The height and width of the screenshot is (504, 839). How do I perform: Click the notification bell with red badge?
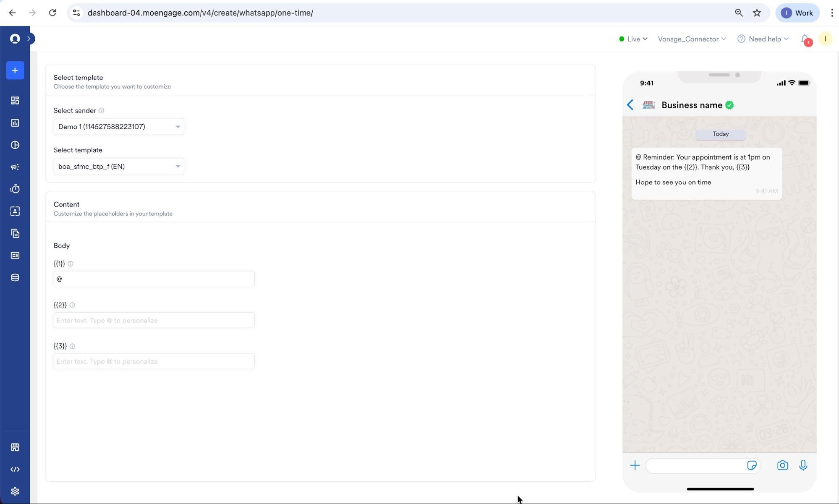click(x=805, y=39)
